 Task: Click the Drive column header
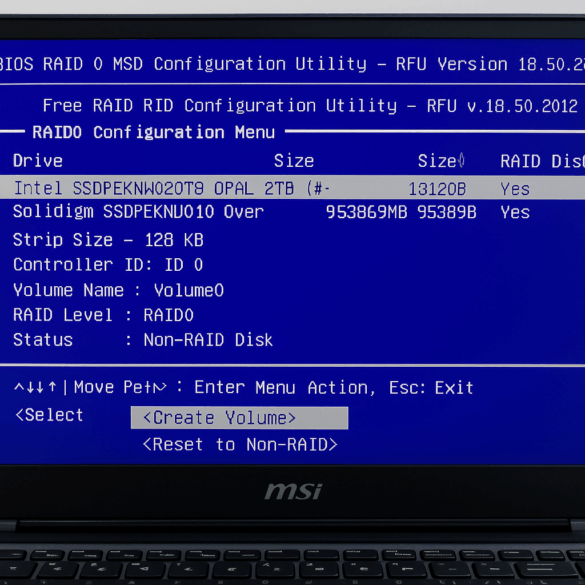click(38, 161)
